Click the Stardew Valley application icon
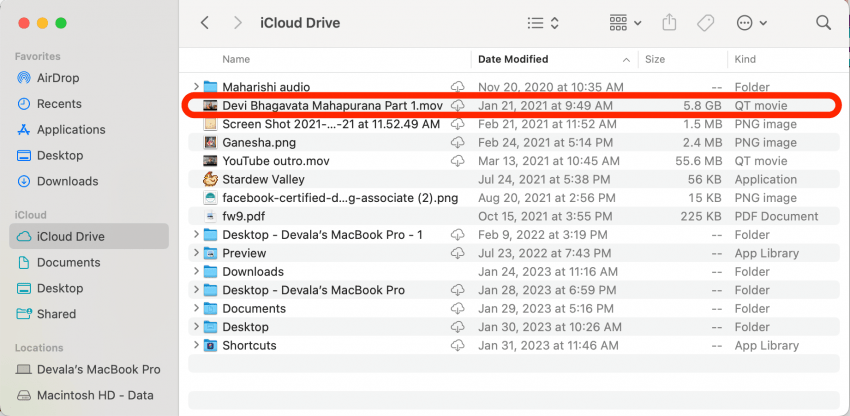The image size is (850, 416). 211,180
